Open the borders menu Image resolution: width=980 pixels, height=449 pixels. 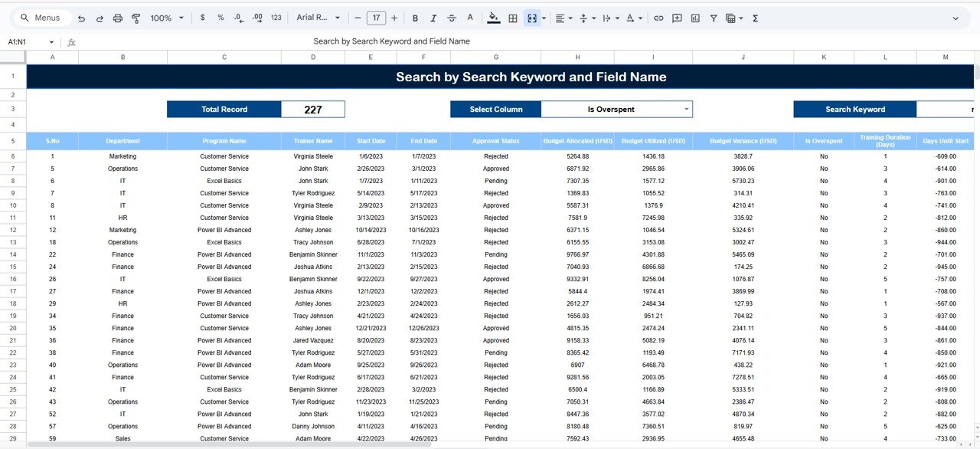coord(512,18)
